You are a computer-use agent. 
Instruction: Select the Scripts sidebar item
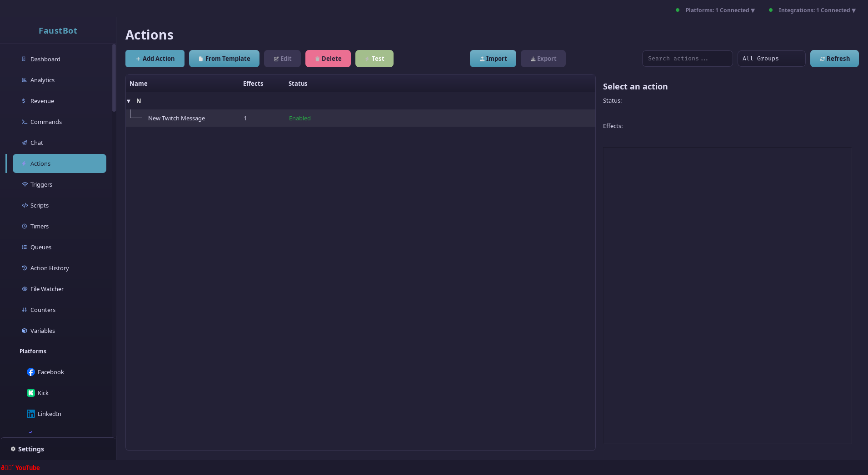pyautogui.click(x=40, y=205)
